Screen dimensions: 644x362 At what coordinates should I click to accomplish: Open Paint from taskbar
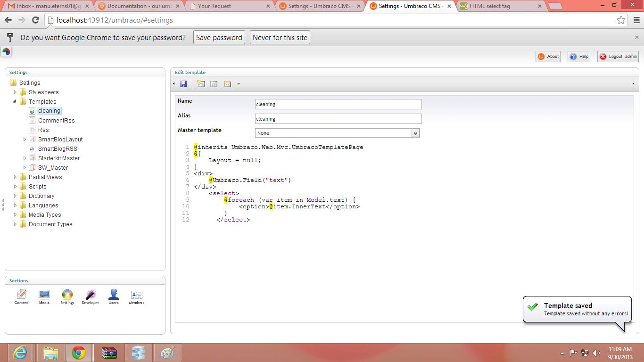[167, 353]
